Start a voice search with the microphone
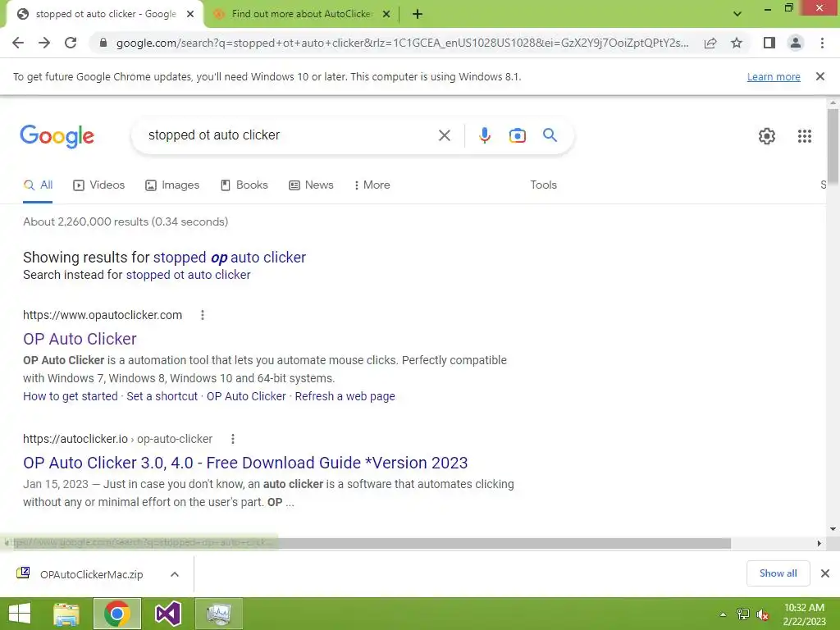This screenshot has width=840, height=630. tap(484, 135)
